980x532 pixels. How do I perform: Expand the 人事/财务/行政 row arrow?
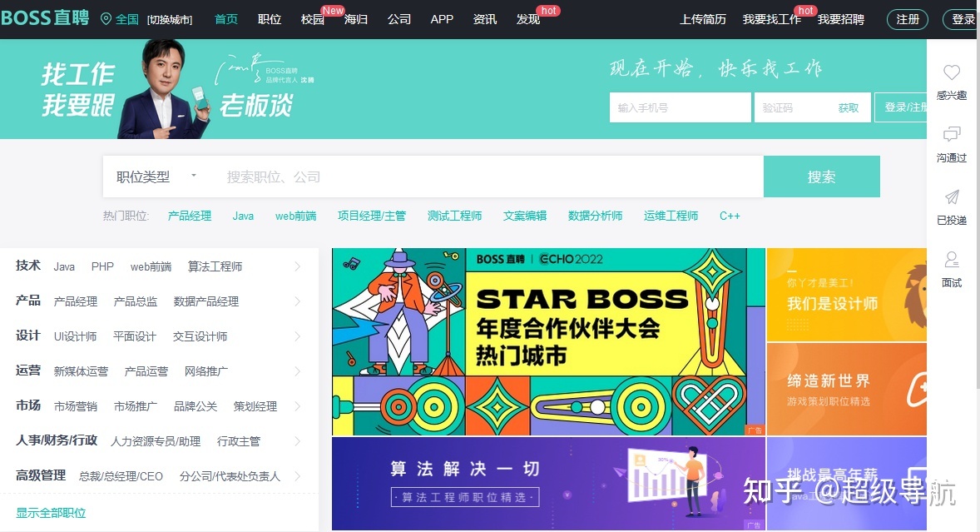(x=298, y=441)
